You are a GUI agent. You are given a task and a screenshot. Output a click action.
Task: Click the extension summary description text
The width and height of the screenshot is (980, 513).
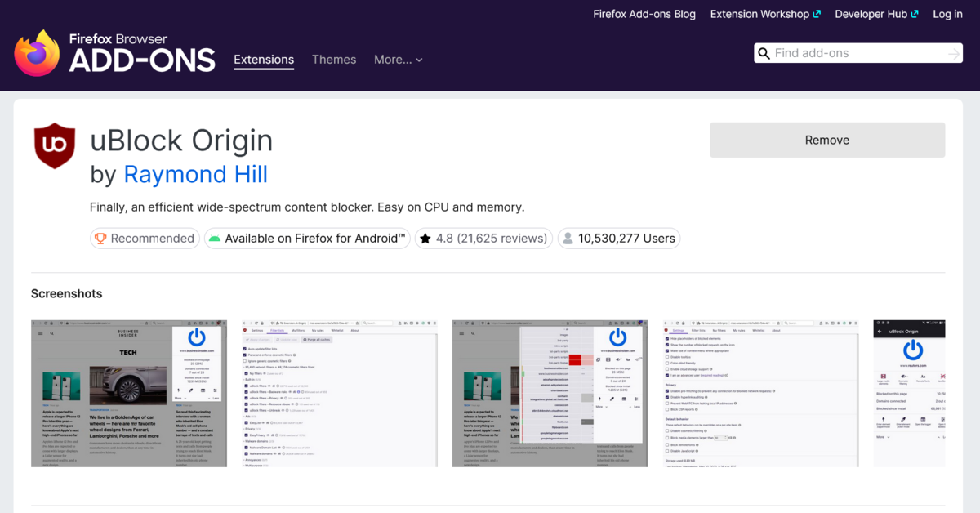click(x=307, y=207)
